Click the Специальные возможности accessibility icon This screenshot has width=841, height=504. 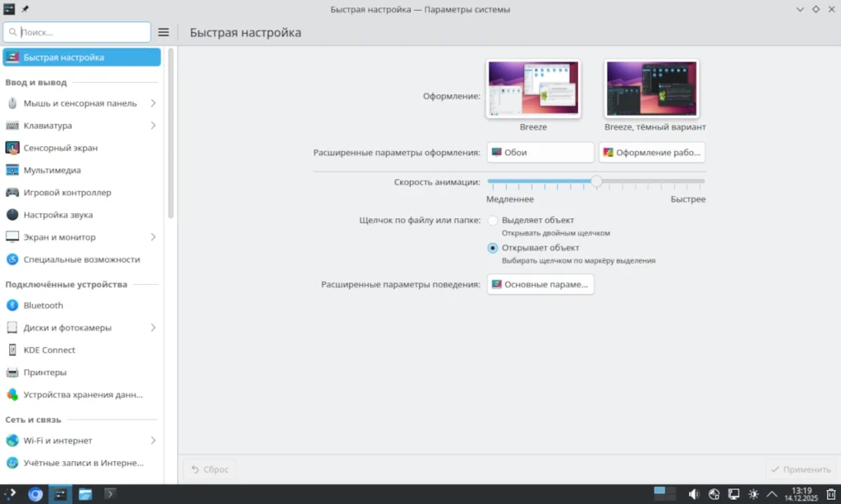(12, 259)
